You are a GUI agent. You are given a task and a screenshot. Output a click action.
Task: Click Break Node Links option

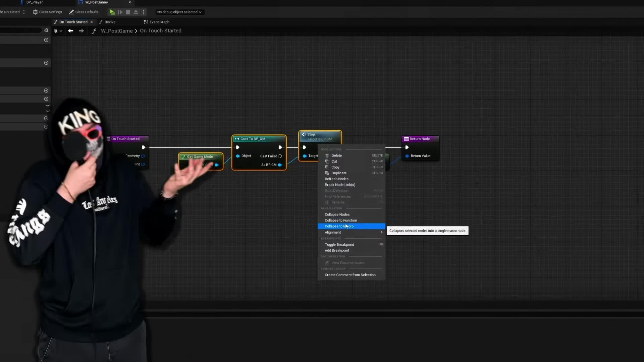pyautogui.click(x=340, y=185)
